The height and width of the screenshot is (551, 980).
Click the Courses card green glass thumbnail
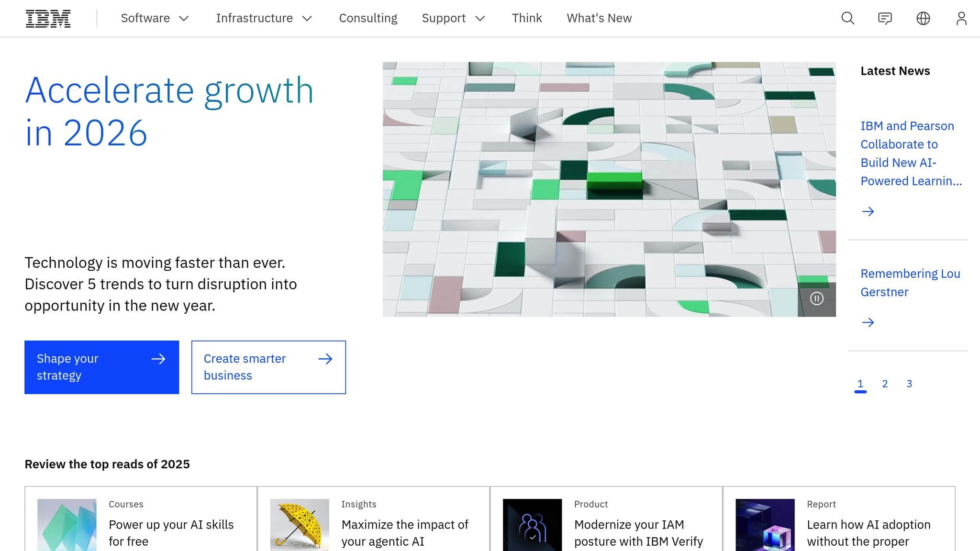tap(67, 525)
